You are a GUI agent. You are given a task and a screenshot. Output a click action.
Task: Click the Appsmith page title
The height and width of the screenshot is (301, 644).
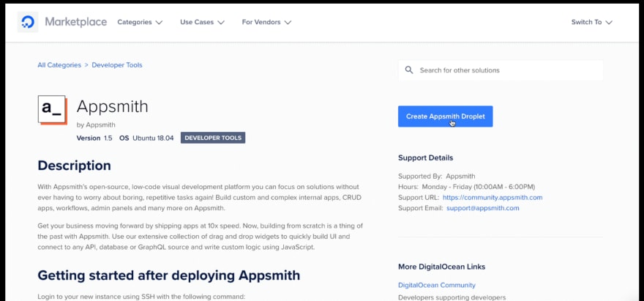(x=112, y=106)
